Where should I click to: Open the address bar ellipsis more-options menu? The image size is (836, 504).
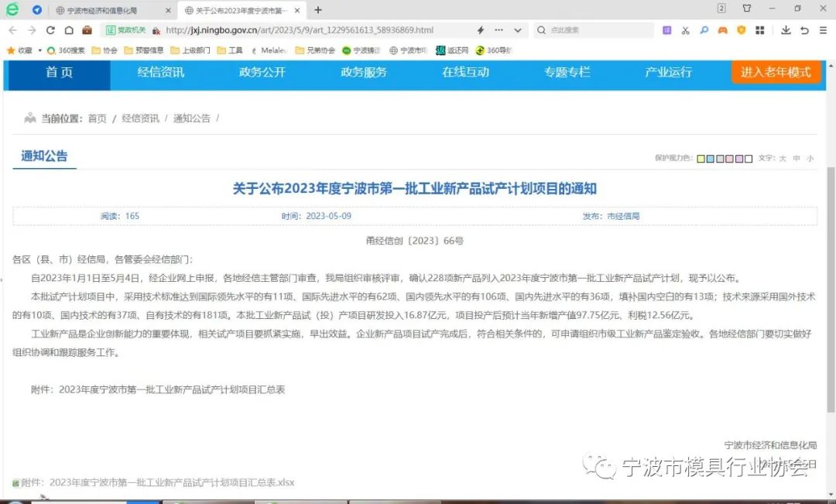pos(497,29)
